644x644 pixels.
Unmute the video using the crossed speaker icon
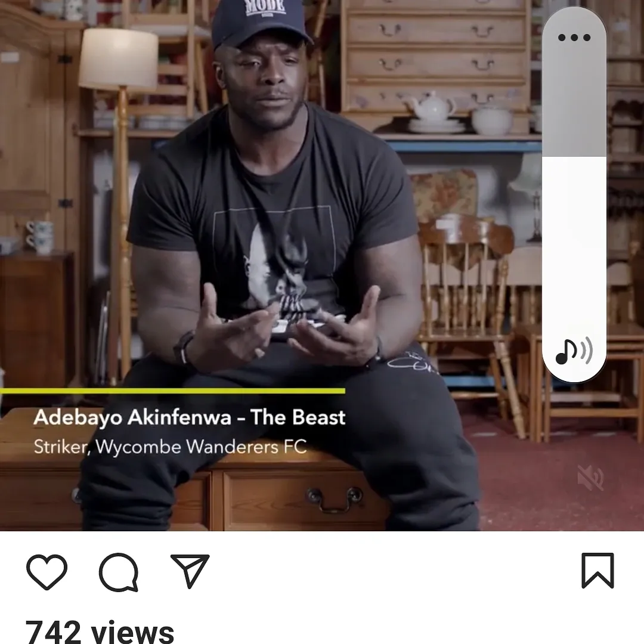click(590, 478)
